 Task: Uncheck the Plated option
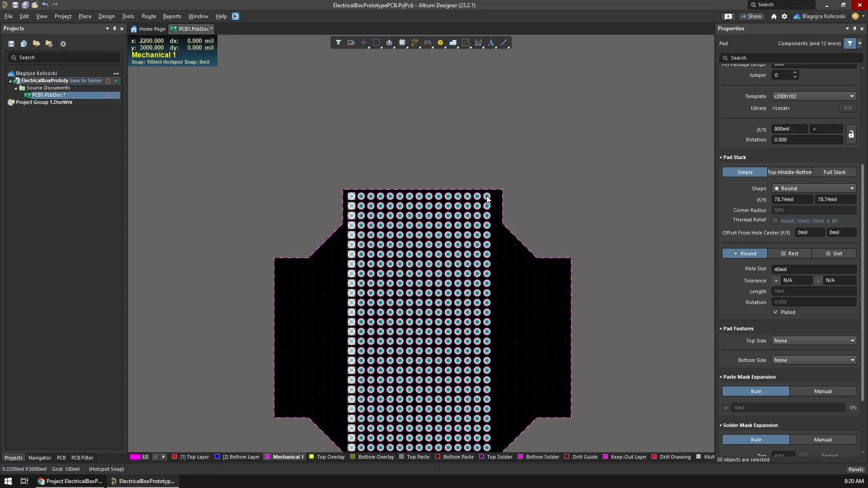776,312
